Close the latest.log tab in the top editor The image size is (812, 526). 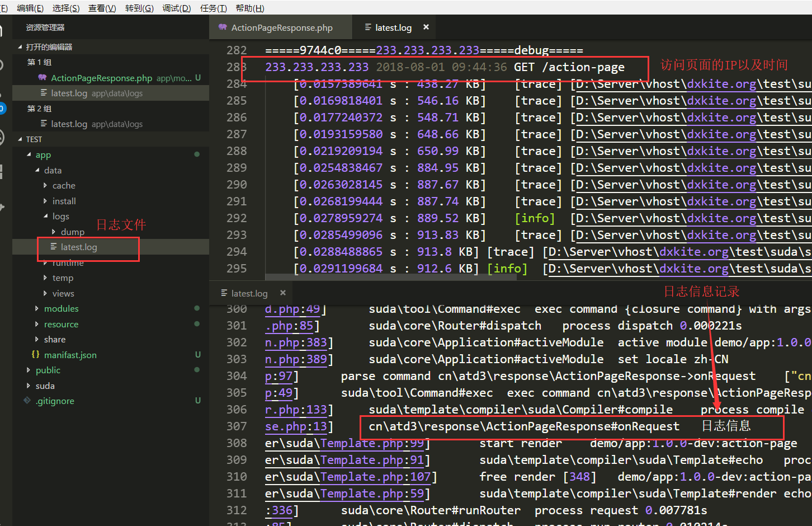(426, 27)
